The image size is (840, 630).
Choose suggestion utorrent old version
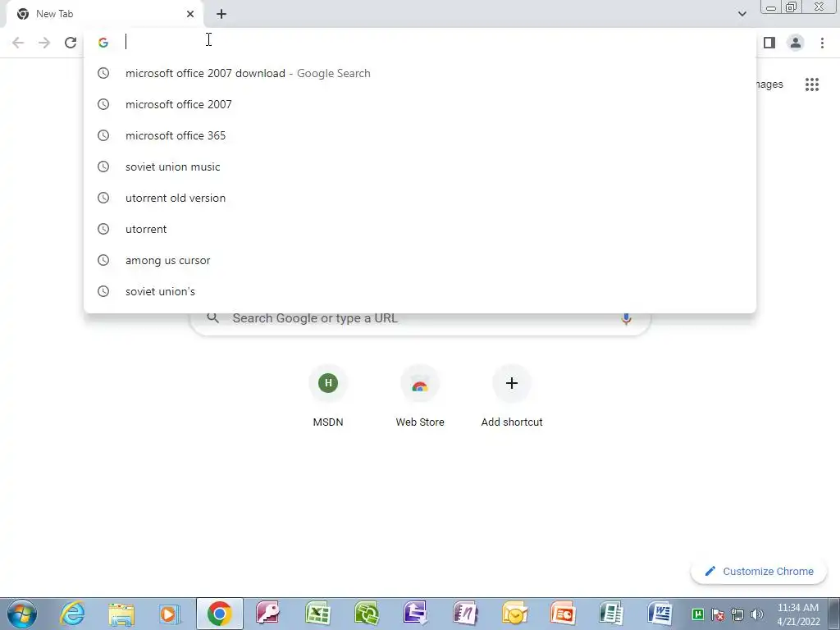(x=420, y=198)
